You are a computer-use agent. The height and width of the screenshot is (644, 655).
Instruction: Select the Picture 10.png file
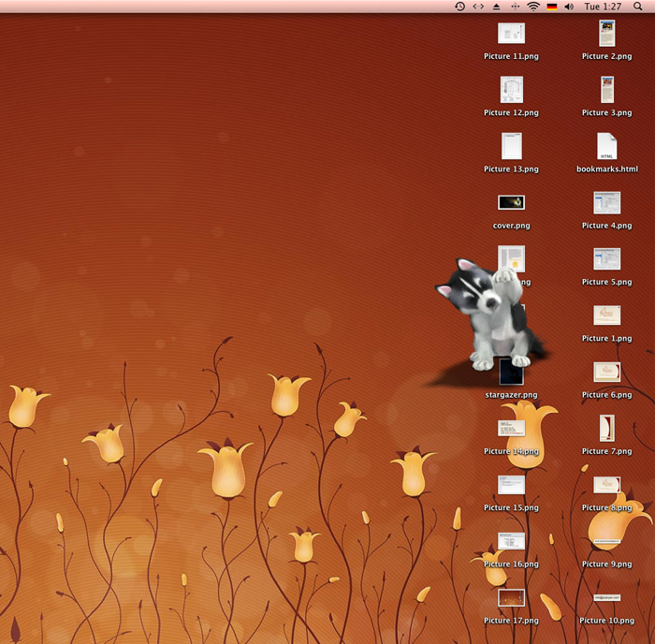click(x=607, y=598)
